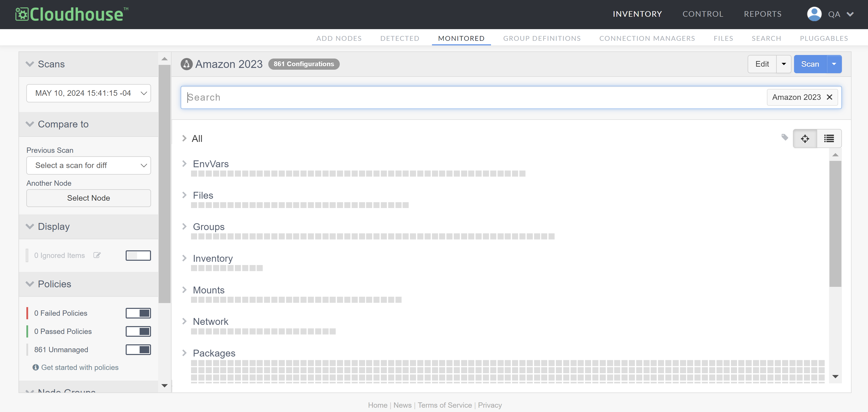Open the Select a scan for diff dropdown
This screenshot has height=412, width=868.
89,165
